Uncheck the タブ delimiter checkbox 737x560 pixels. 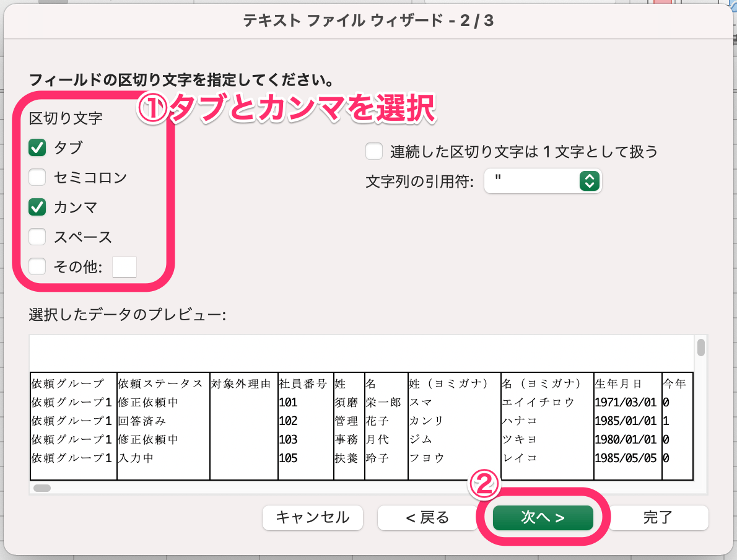coord(37,147)
